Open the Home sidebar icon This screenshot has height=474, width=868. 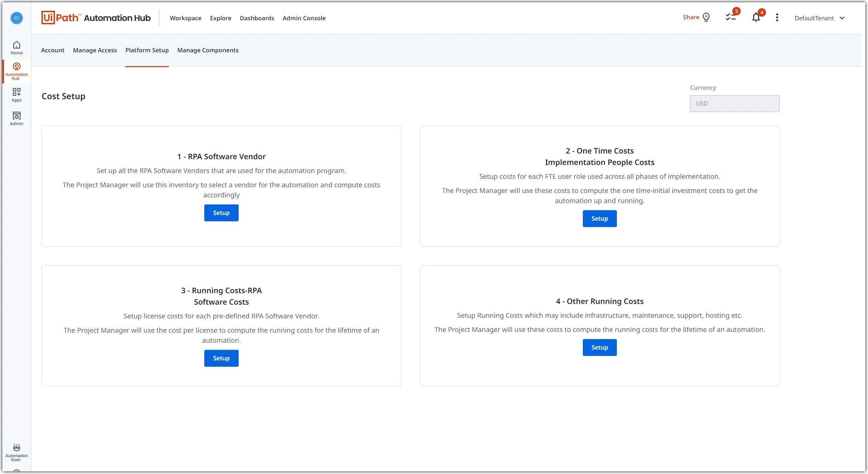click(x=17, y=48)
